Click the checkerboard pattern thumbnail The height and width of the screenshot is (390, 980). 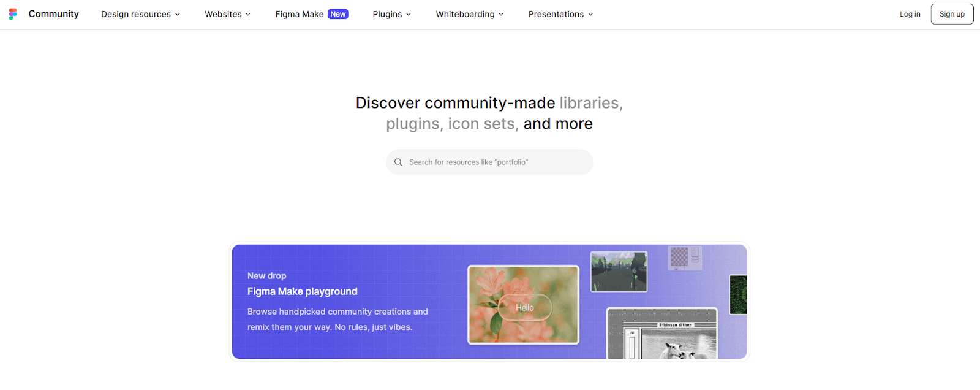point(685,258)
